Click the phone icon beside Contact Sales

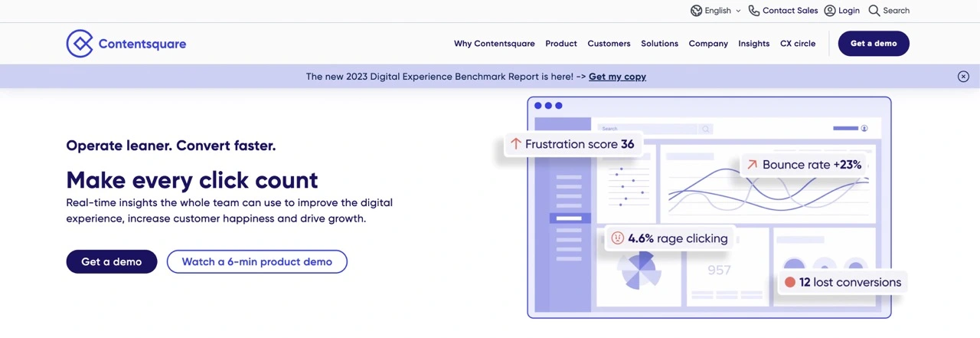pyautogui.click(x=754, y=11)
